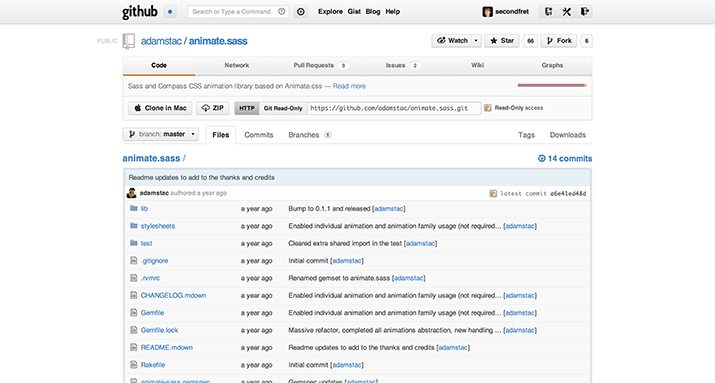The width and height of the screenshot is (715, 383).
Task: Click the target icon next to search
Action: pos(301,12)
